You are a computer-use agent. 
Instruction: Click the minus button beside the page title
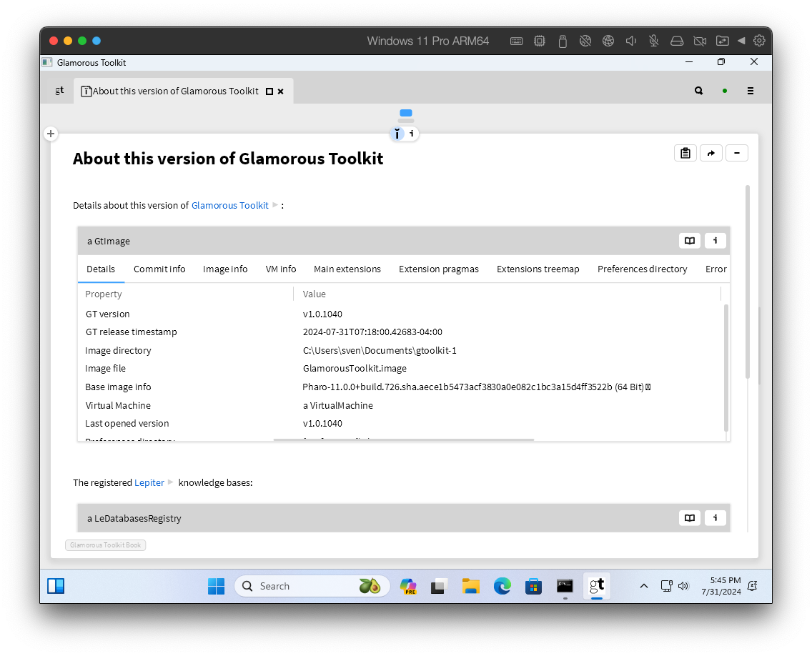(737, 153)
